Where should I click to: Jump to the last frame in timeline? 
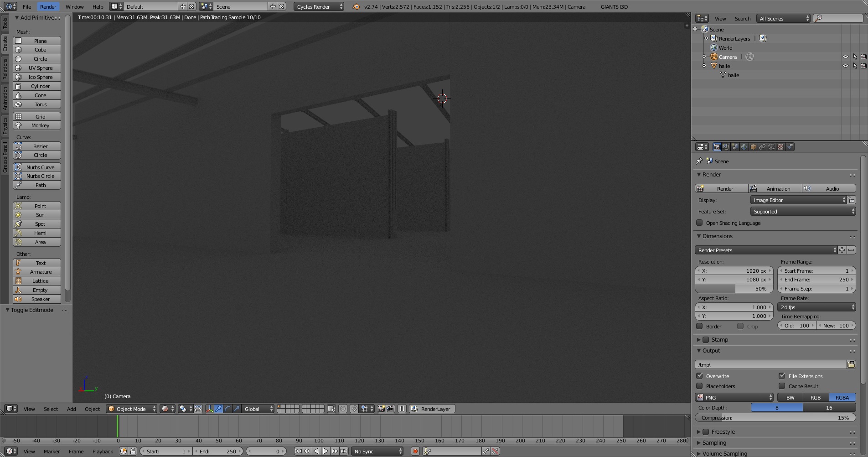(x=344, y=451)
